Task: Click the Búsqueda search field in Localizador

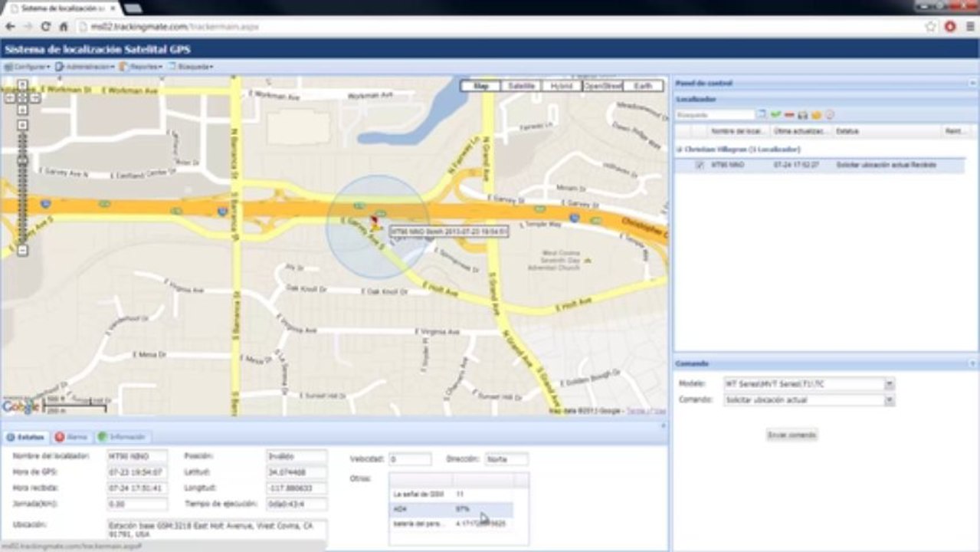Action: click(715, 115)
